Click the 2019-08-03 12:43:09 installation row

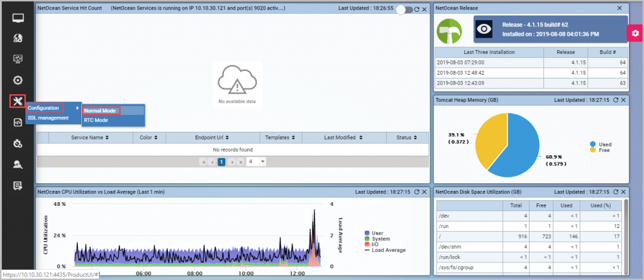pyautogui.click(x=531, y=83)
